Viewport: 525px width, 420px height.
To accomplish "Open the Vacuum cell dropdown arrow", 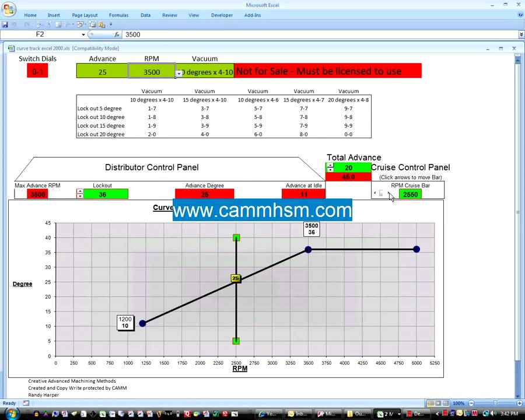I will 179,73.
